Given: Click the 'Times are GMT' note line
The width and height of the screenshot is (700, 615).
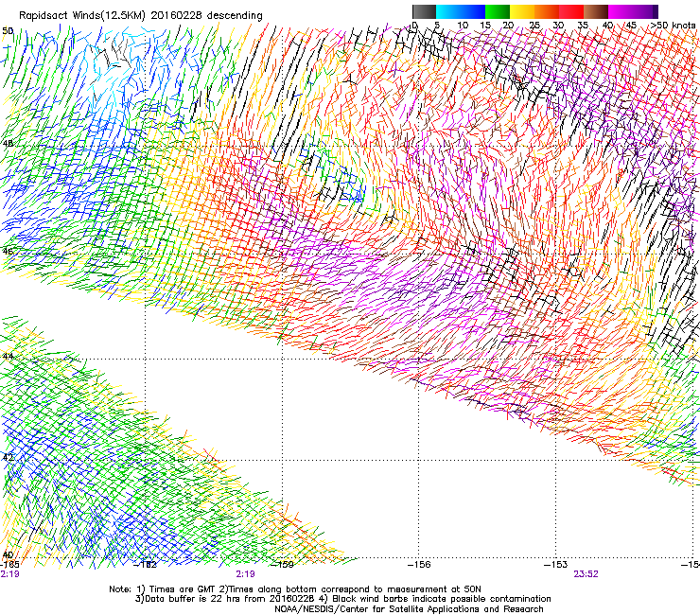Looking at the screenshot, I should [x=294, y=589].
